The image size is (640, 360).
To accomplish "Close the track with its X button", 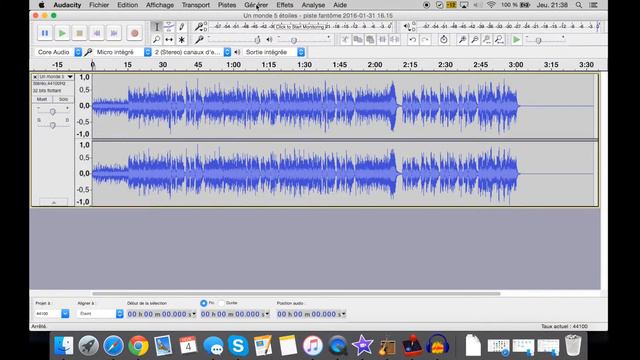I will coord(35,77).
